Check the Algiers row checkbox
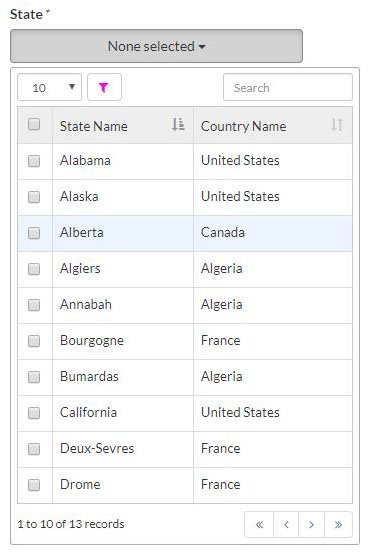This screenshot has height=560, width=370. [x=34, y=269]
